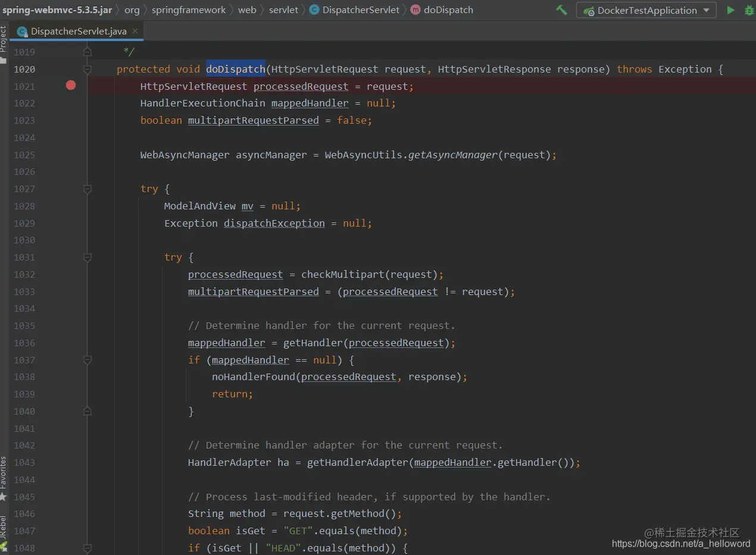Click the getHandlerAdapter method call on line 1043
Screen dimensions: 756x555
coord(357,462)
